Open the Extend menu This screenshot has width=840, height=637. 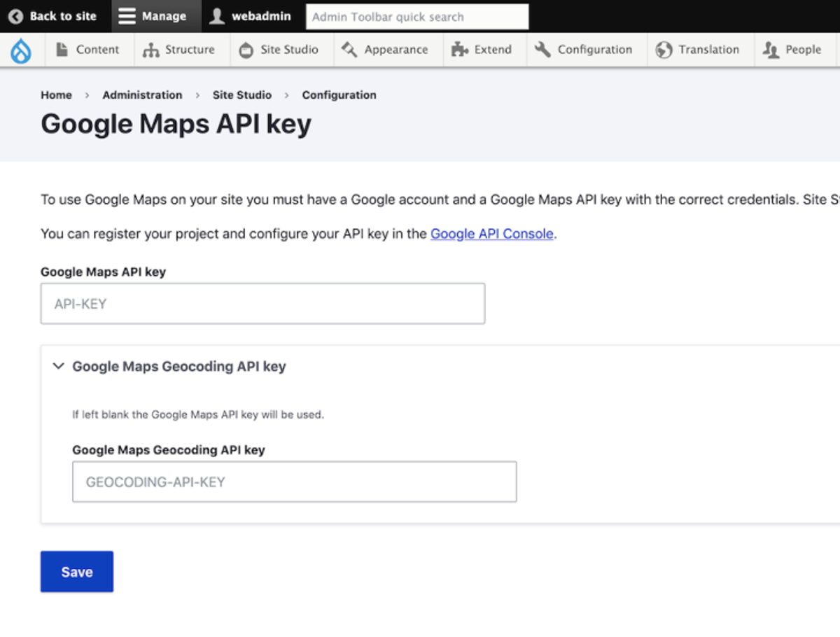pyautogui.click(x=485, y=50)
